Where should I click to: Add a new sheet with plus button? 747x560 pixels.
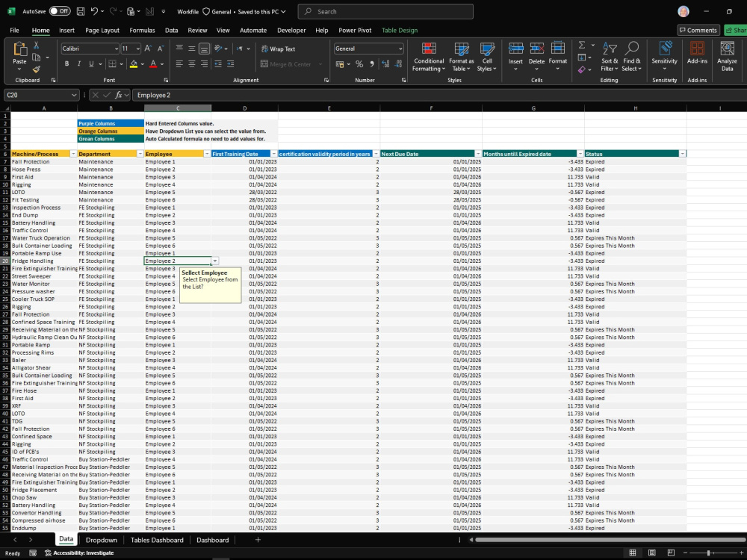[x=258, y=540]
